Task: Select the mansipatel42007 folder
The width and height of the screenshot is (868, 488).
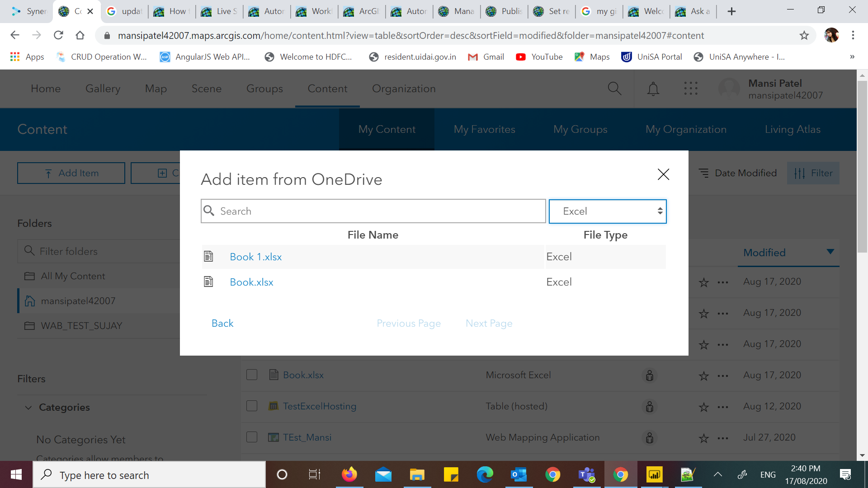Action: tap(78, 301)
